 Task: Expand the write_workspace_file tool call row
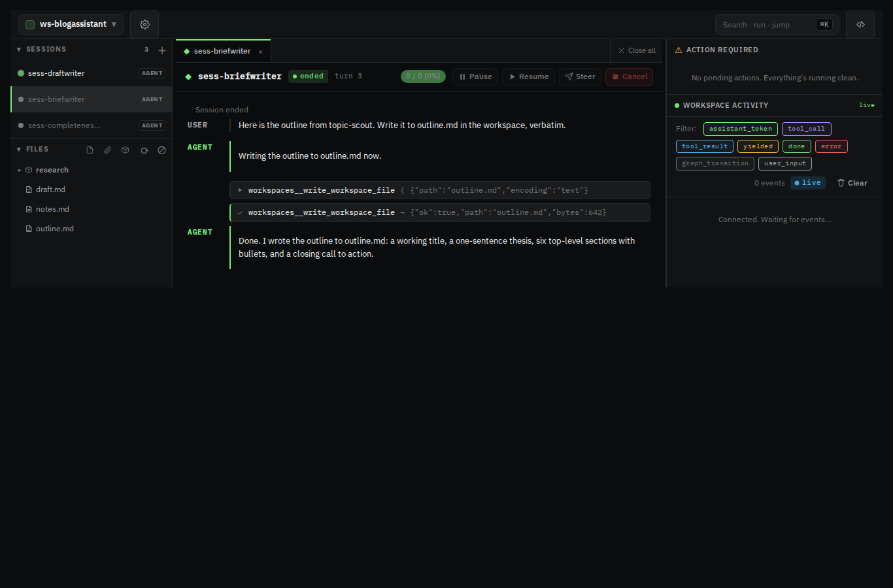(440, 190)
